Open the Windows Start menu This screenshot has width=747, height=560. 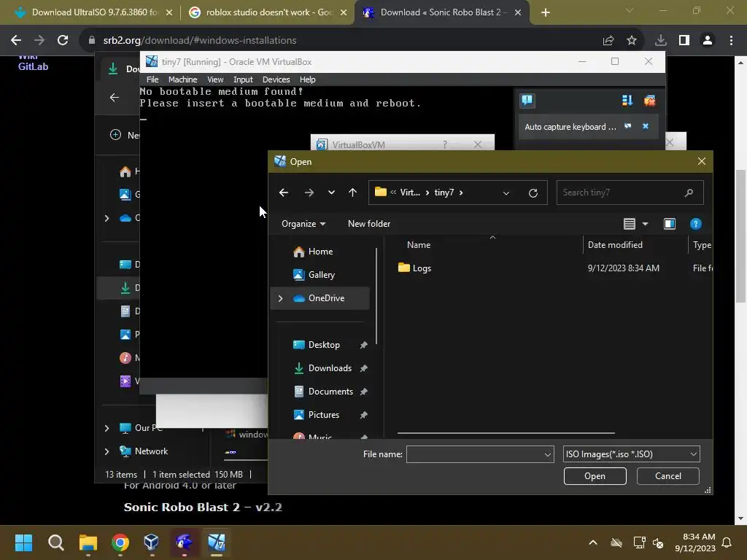pos(23,542)
